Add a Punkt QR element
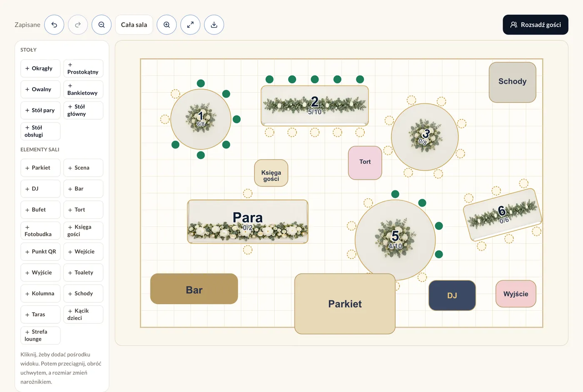Screen dimensions: 583x392 point(40,252)
